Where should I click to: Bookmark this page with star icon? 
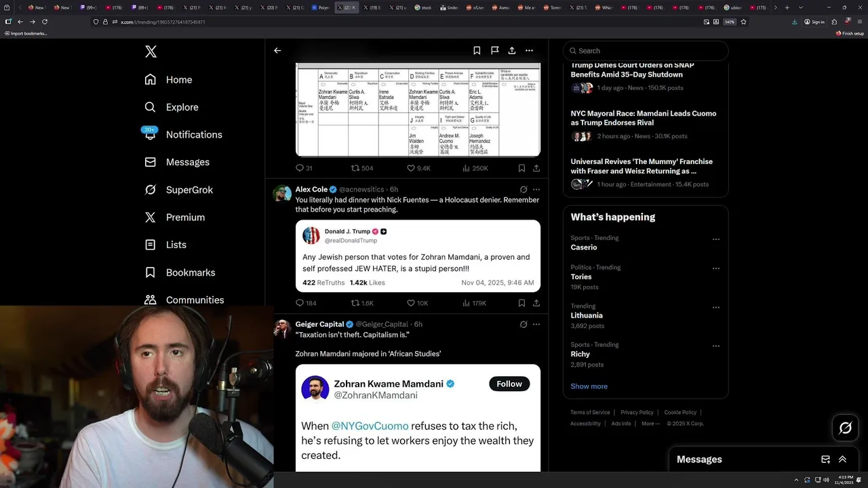click(x=743, y=22)
